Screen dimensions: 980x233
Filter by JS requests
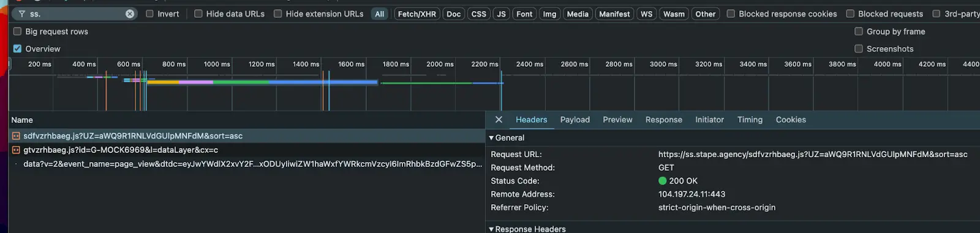pos(501,13)
